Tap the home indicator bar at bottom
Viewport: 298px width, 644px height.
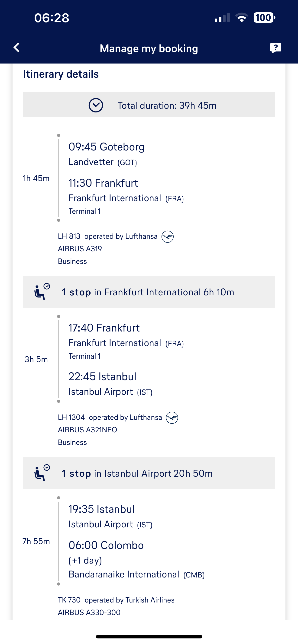click(x=149, y=637)
